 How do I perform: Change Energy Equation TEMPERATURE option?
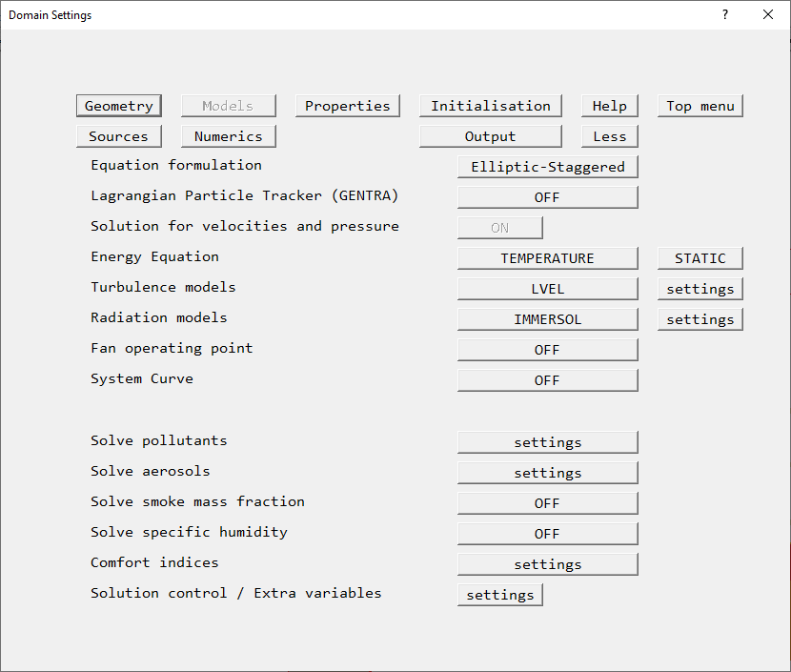click(x=547, y=258)
